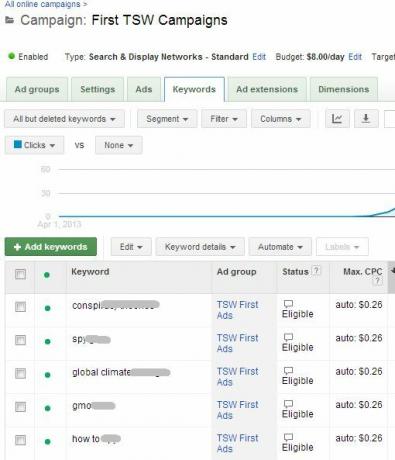The height and width of the screenshot is (460, 395).
Task: Check the box for global climate keyword row
Action: pyautogui.click(x=20, y=374)
